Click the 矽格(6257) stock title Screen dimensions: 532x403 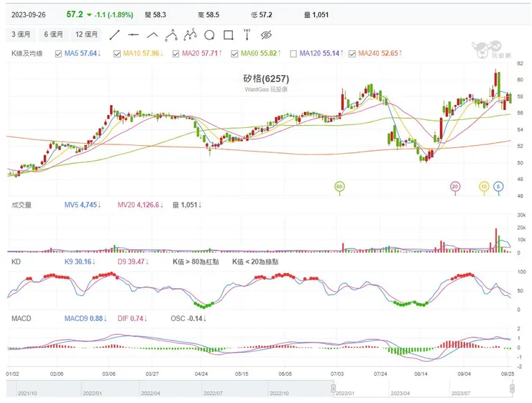tap(266, 79)
